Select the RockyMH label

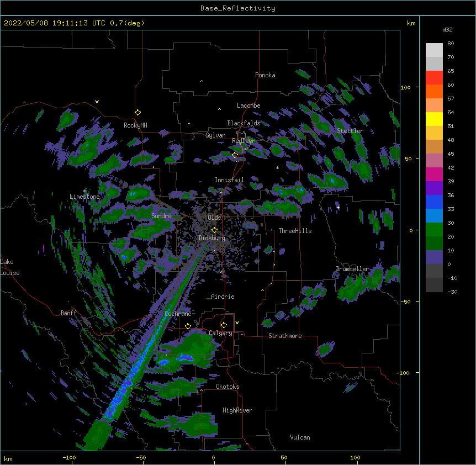click(135, 125)
